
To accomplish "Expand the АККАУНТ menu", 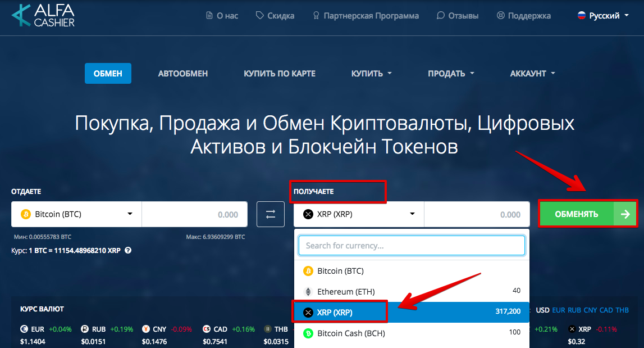I will point(533,74).
